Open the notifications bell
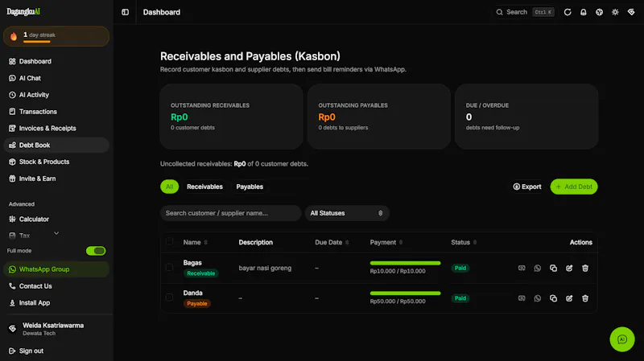644x361 pixels. coord(583,12)
